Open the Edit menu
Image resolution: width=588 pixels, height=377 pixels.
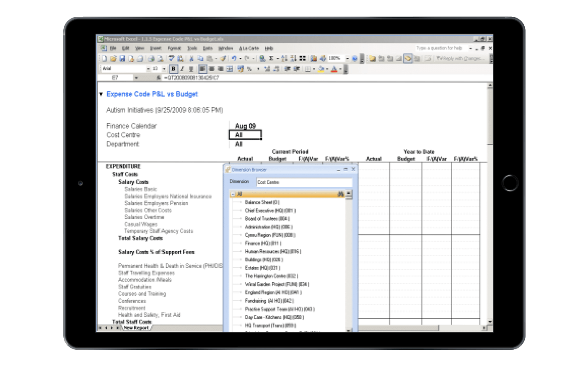coord(125,48)
